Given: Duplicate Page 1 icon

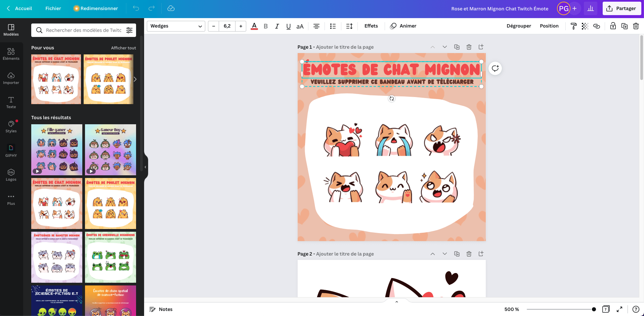Looking at the screenshot, I should (457, 47).
